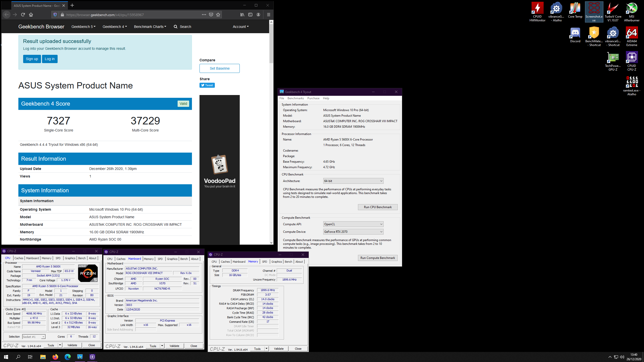
Task: Click Run CPU Benchmark button
Action: point(378,207)
